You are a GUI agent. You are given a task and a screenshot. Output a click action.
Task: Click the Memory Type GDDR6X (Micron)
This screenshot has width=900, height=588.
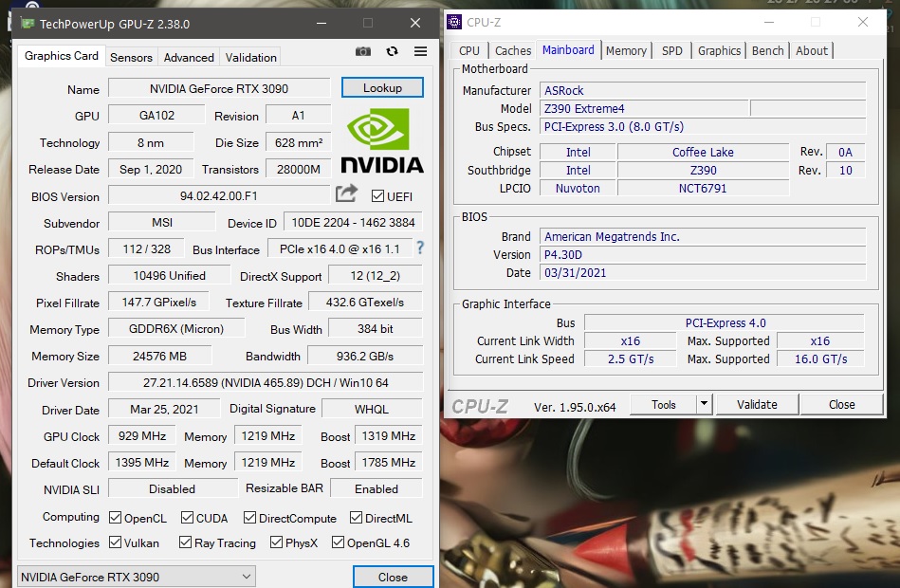(176, 329)
